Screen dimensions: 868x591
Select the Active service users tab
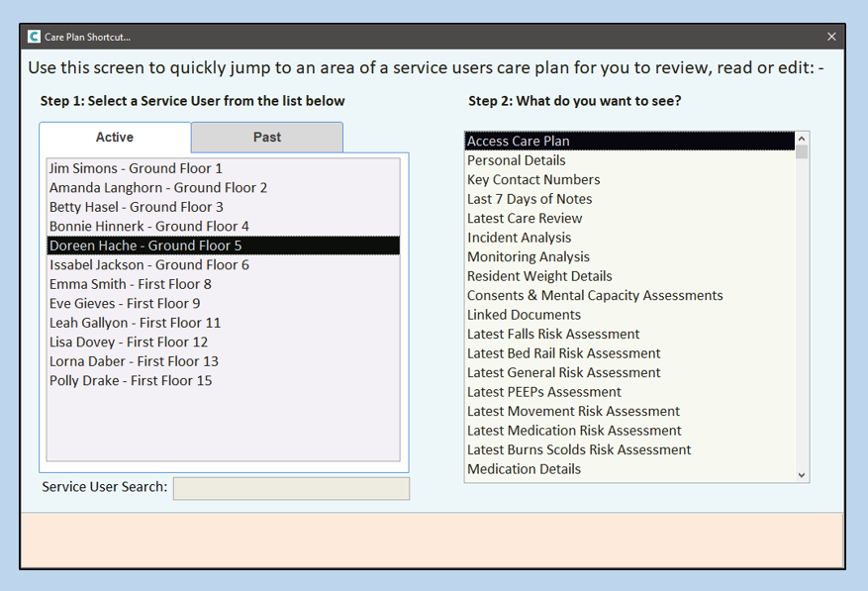(115, 138)
